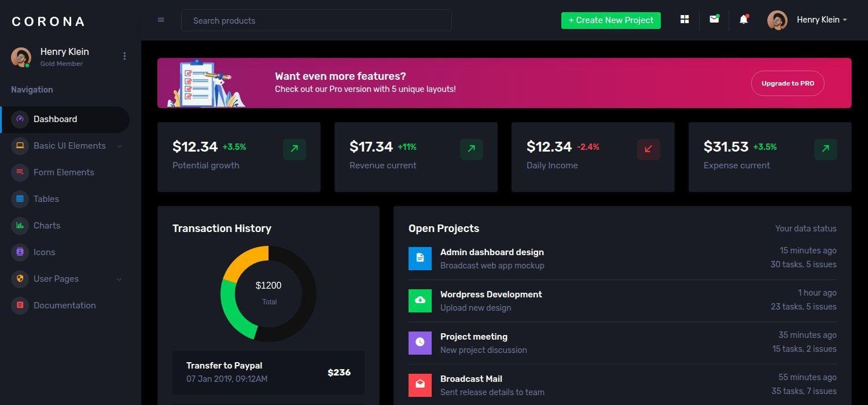This screenshot has height=405, width=868.
Task: Open the Documentation menu item
Action: (65, 305)
